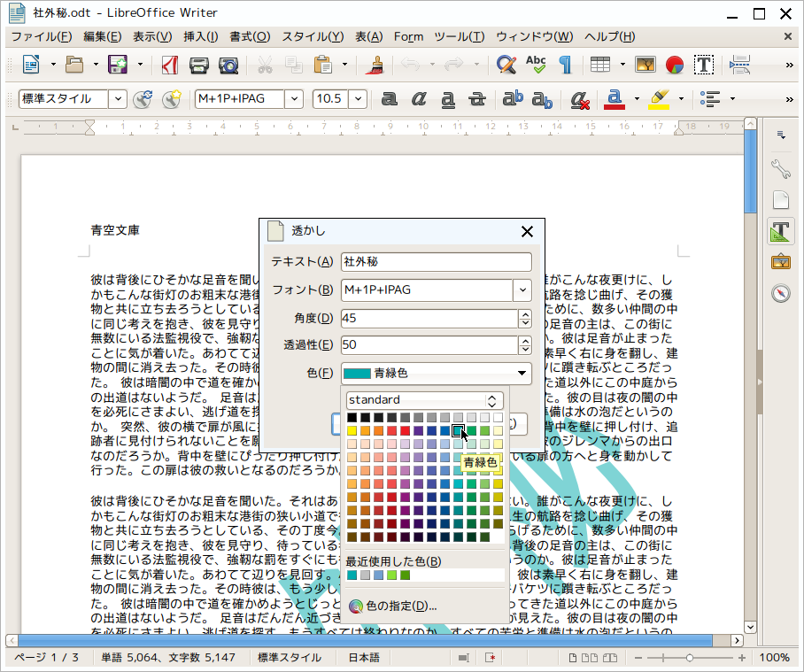804x672 pixels.
Task: Select light green recent color
Action: [x=391, y=575]
